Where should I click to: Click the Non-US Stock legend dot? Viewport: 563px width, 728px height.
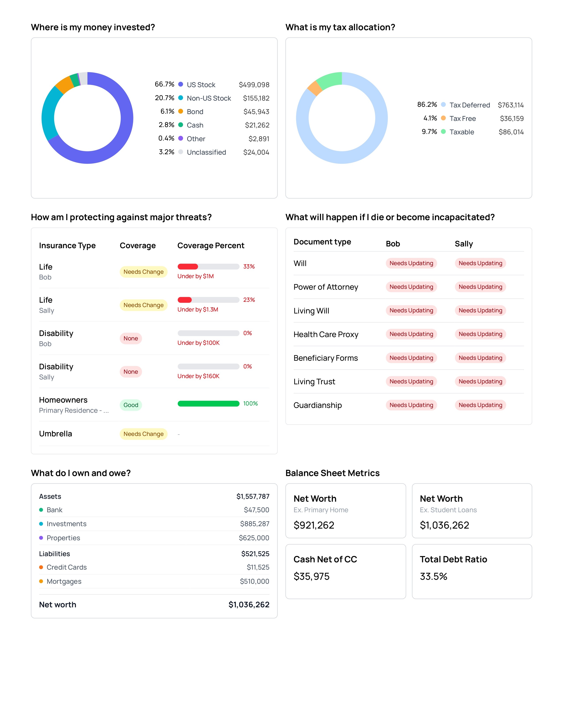click(180, 98)
